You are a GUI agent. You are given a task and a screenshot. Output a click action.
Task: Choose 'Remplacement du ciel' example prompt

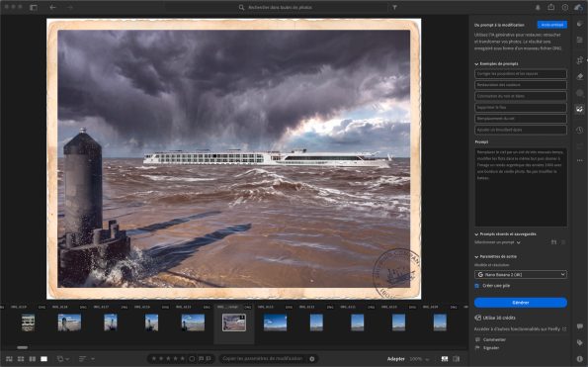coord(521,119)
